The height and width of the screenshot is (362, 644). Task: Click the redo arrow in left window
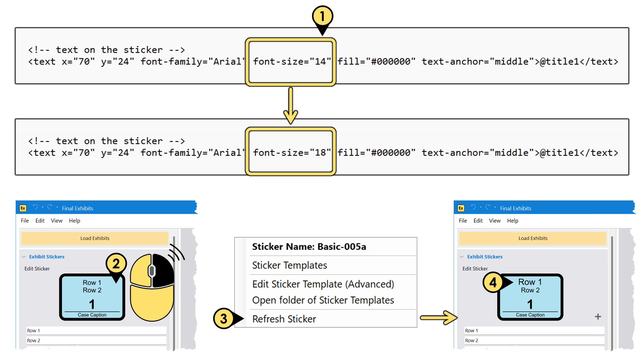pyautogui.click(x=50, y=207)
